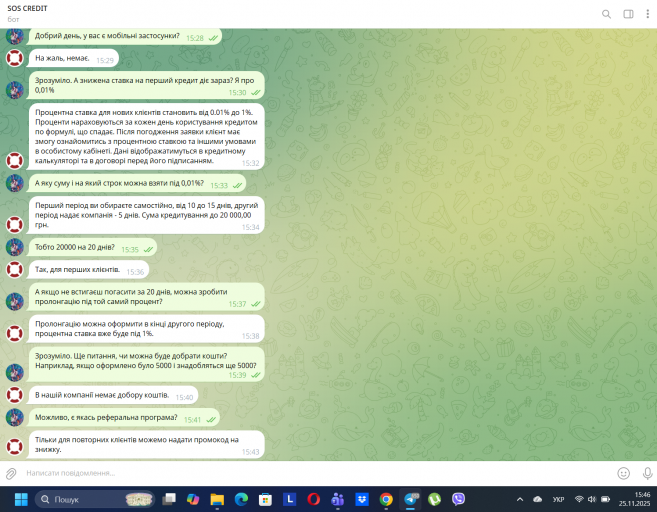Click message 'Добрий день, у вас є мобільні застосунки?'
657x512 pixels.
(x=125, y=36)
